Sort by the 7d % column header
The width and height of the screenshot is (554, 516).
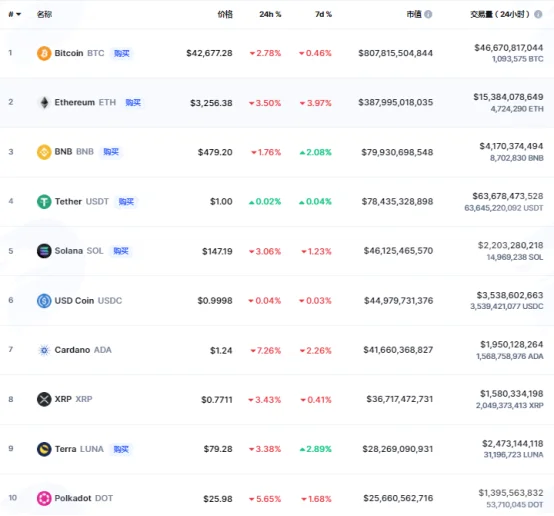coord(323,14)
